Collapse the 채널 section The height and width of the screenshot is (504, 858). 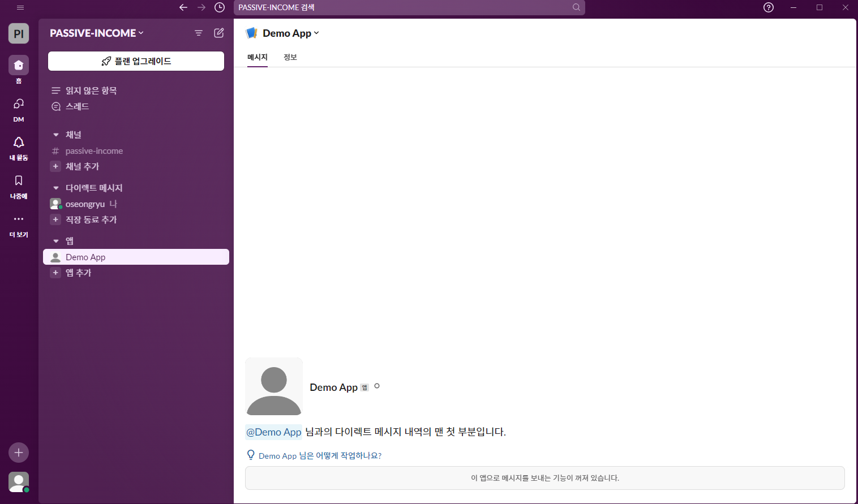(x=56, y=135)
